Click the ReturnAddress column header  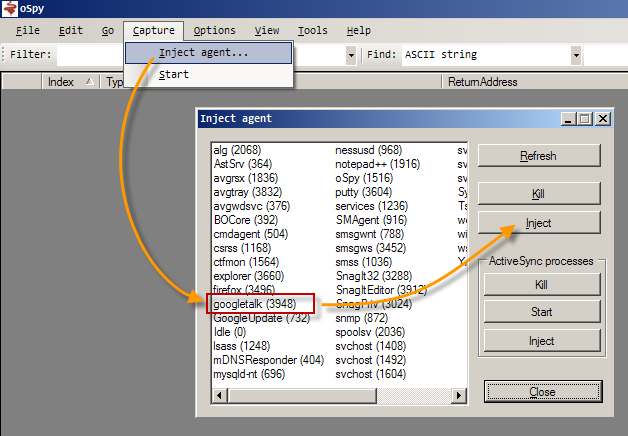[x=484, y=82]
